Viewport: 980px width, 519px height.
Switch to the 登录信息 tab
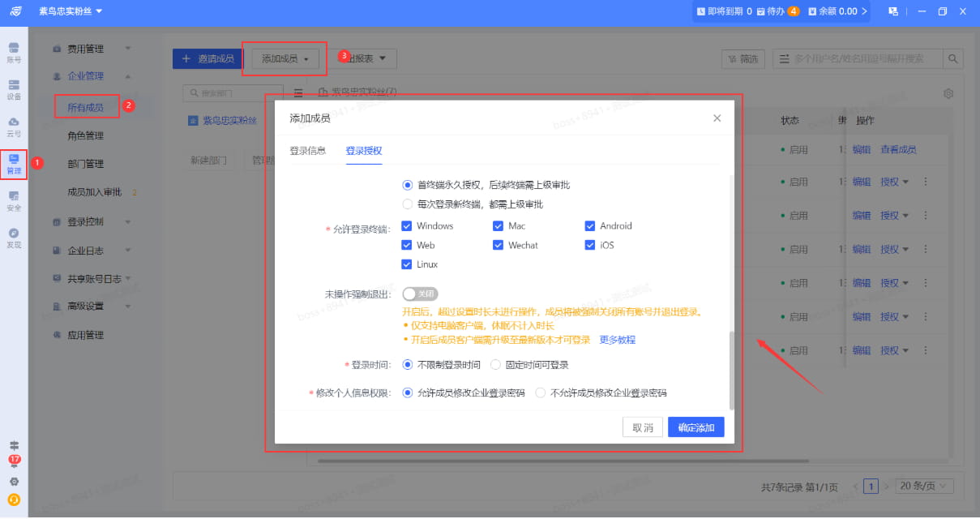coord(307,150)
